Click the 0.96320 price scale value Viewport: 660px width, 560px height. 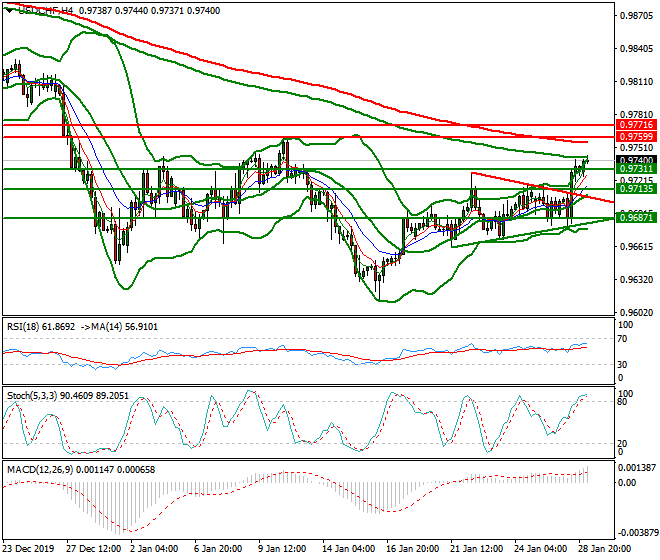click(x=636, y=280)
